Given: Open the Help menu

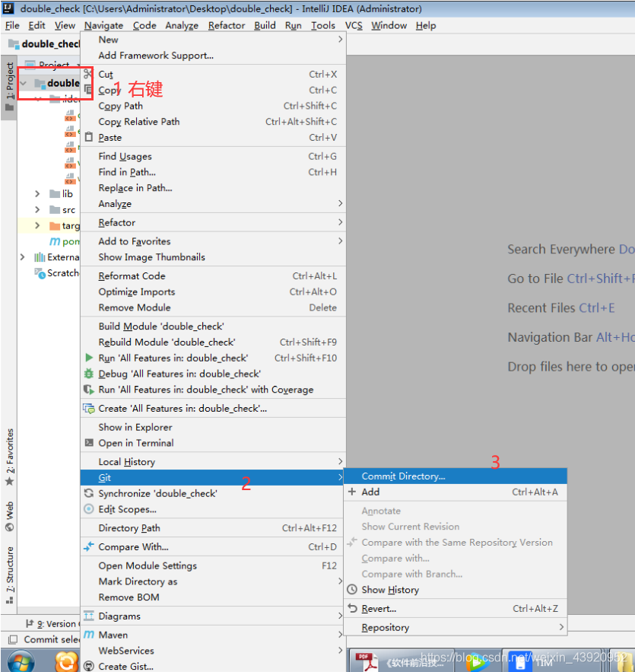Looking at the screenshot, I should coord(426,26).
